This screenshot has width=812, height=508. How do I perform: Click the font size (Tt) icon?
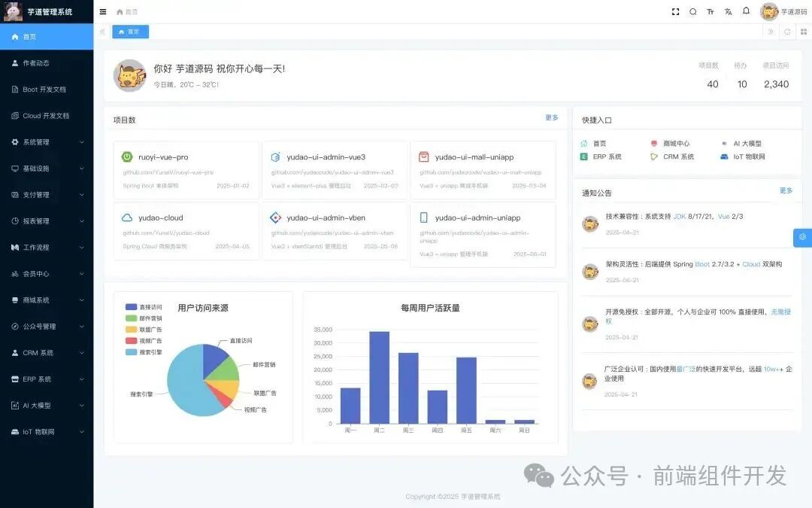point(710,11)
